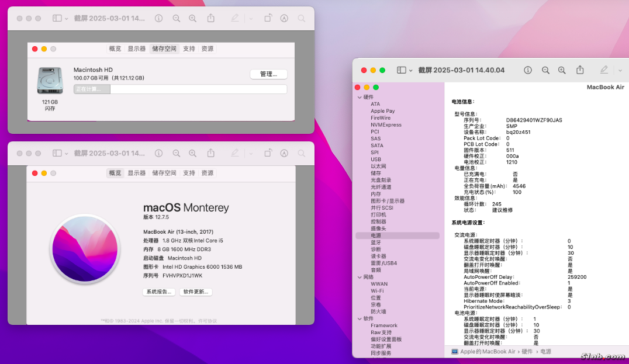Select the 支持 tab above Macintosh HD

(x=189, y=49)
